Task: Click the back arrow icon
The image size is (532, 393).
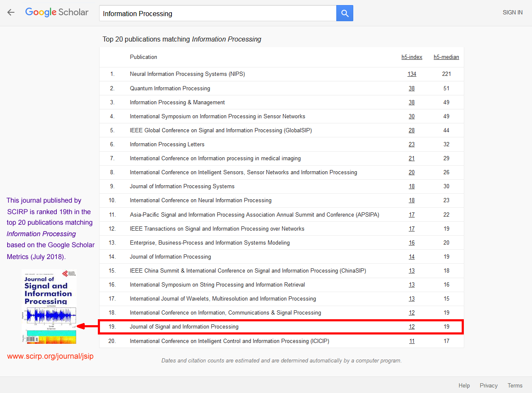Action: click(x=11, y=13)
